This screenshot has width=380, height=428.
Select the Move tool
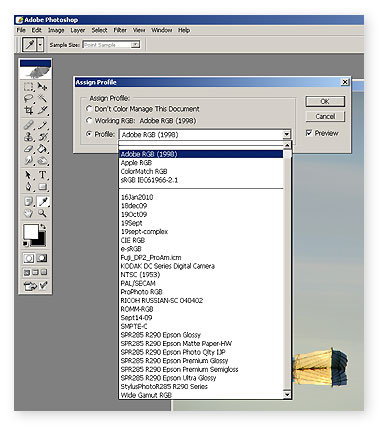(42, 86)
